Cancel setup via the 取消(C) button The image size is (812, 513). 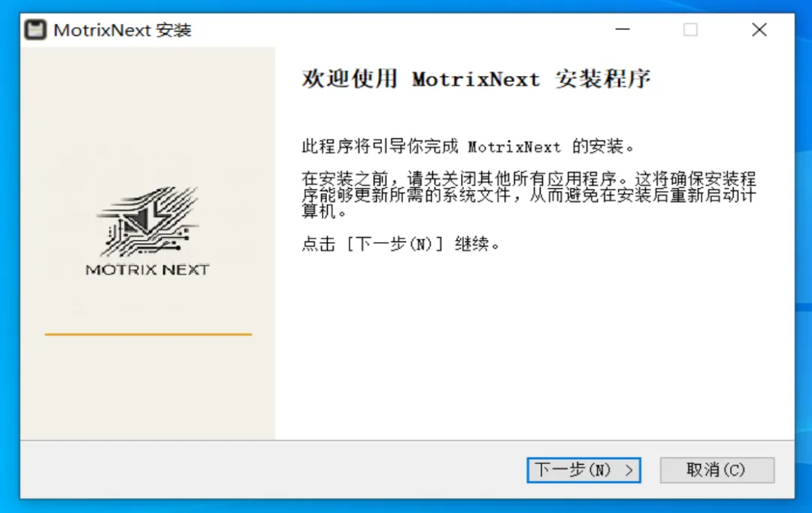[x=717, y=470]
